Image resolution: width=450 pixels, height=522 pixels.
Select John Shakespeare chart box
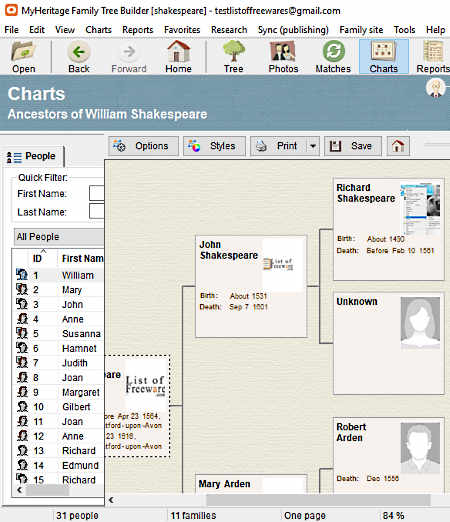(x=251, y=287)
